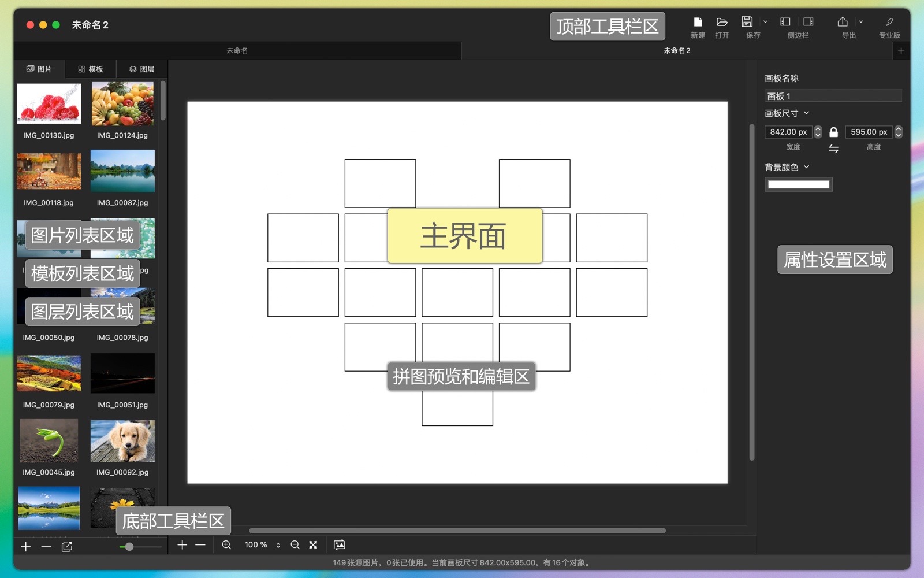Click the New document icon in toolbar
The image size is (924, 578).
pos(698,22)
